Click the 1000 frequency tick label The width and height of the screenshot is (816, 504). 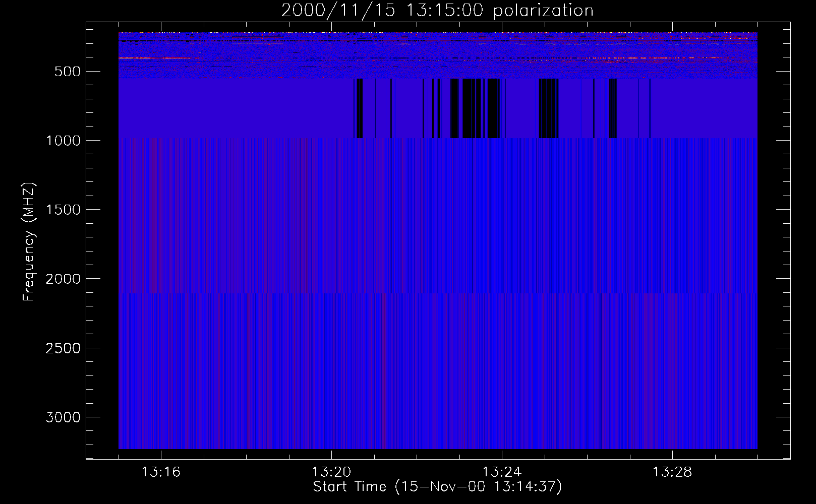click(63, 141)
